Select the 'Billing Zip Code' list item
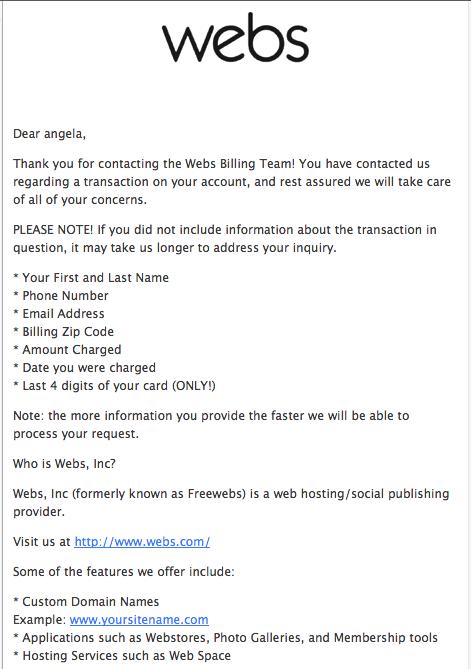Viewport: 471px width, 669px height. 63,332
